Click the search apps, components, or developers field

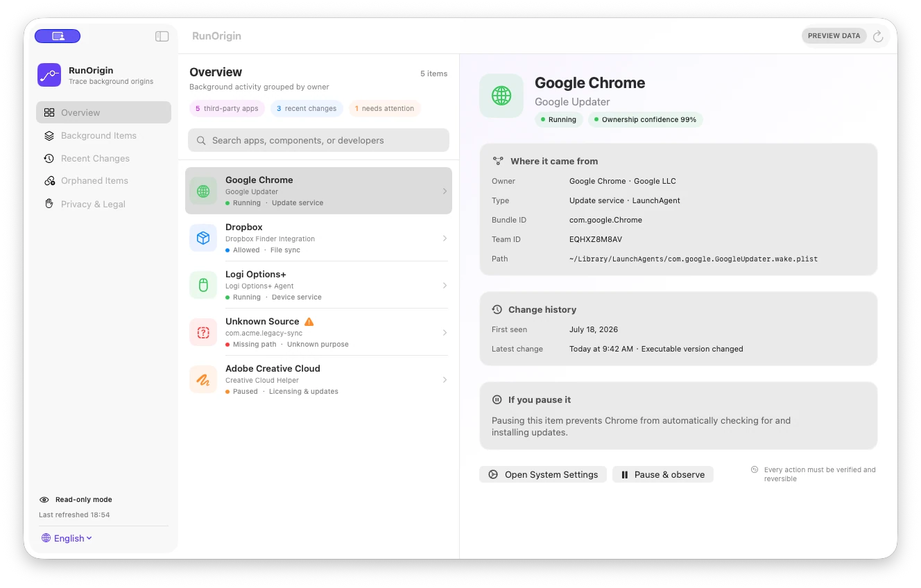(x=318, y=140)
